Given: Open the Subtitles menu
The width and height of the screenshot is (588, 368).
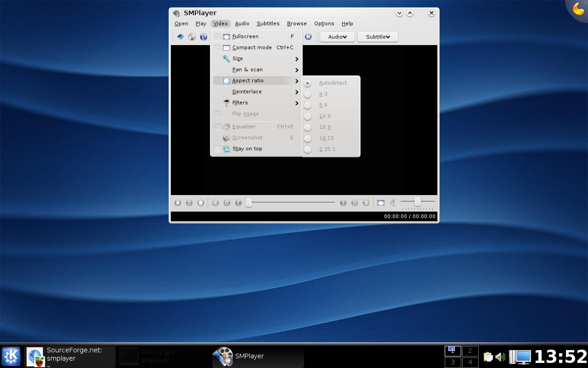Looking at the screenshot, I should [268, 23].
